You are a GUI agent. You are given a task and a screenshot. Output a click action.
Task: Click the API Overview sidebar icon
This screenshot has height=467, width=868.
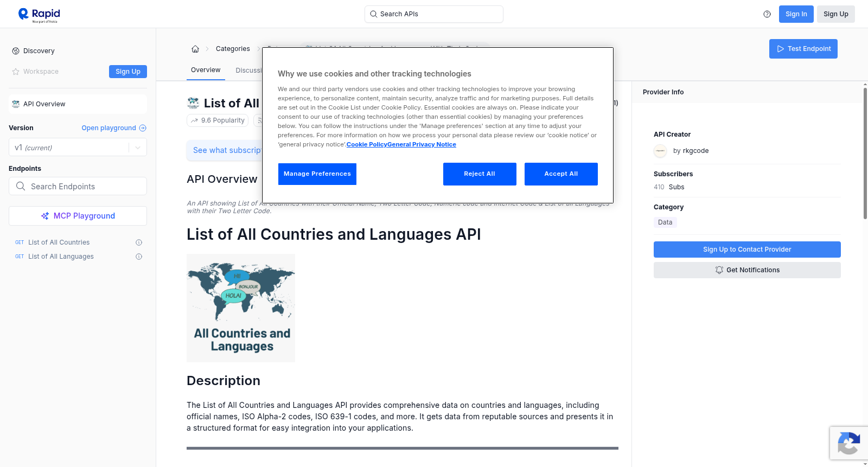(16, 104)
